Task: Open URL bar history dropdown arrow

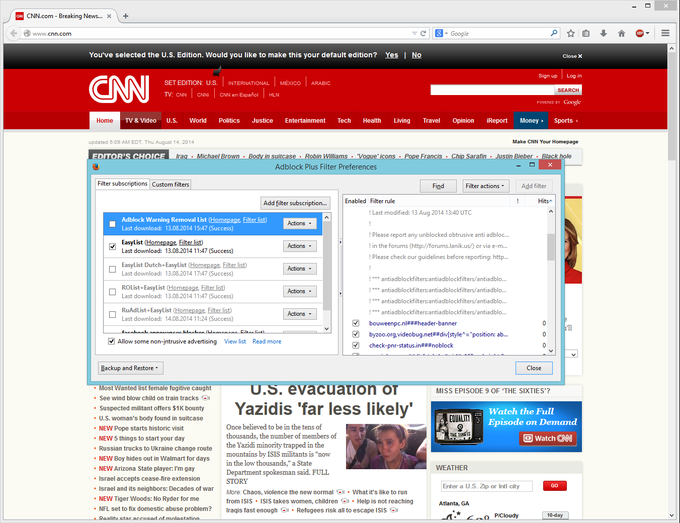Action: coord(414,33)
